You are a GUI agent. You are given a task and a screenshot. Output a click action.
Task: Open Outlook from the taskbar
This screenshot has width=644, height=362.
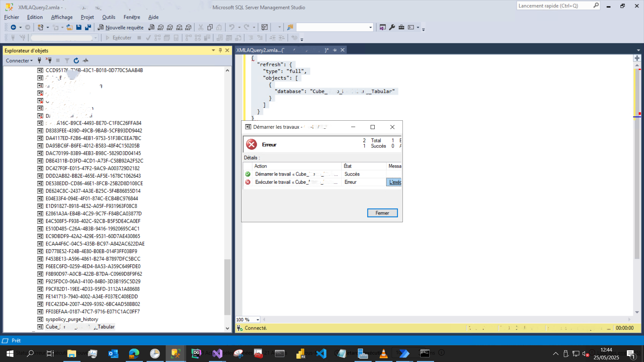point(113,353)
